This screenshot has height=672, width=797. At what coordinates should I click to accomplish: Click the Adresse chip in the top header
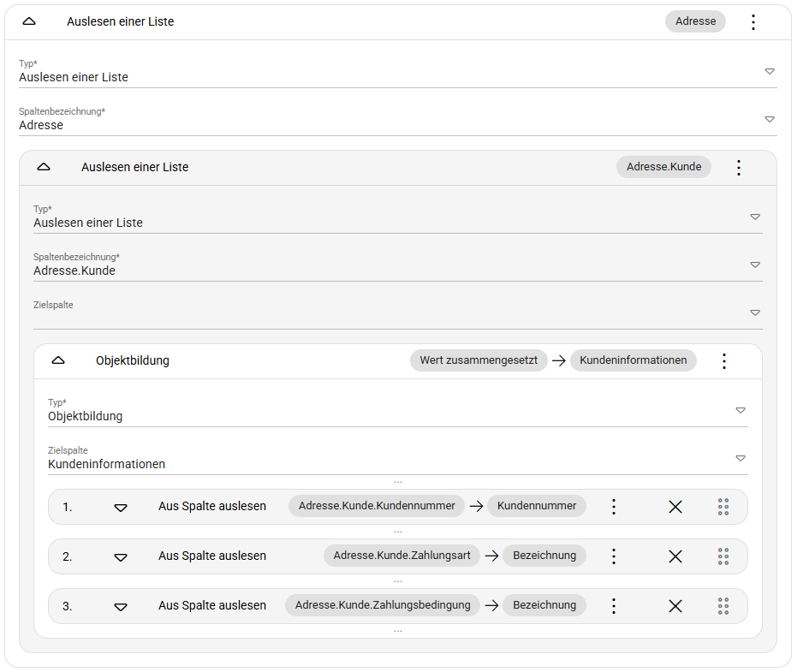point(695,21)
